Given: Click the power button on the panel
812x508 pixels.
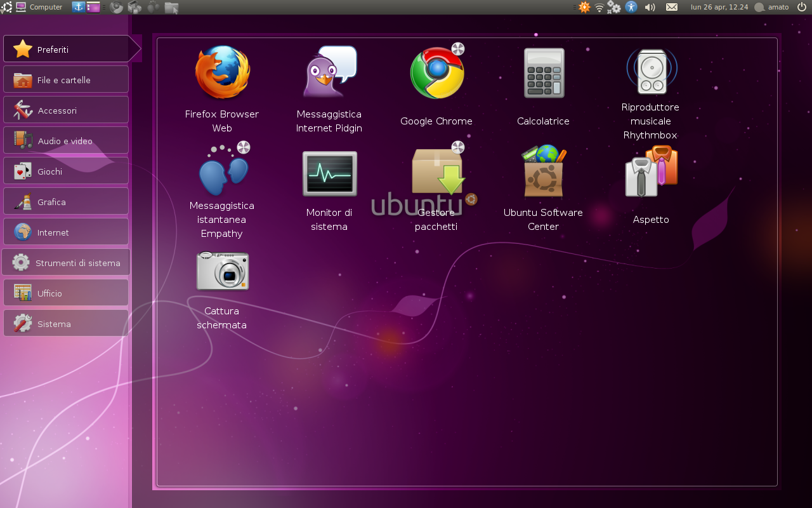Looking at the screenshot, I should (x=801, y=7).
